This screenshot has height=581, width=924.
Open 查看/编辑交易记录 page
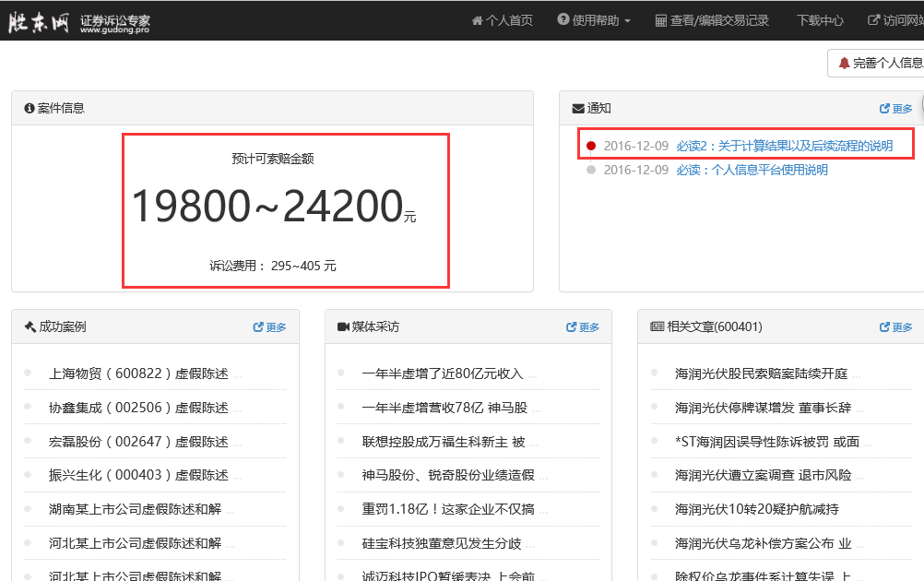(712, 20)
